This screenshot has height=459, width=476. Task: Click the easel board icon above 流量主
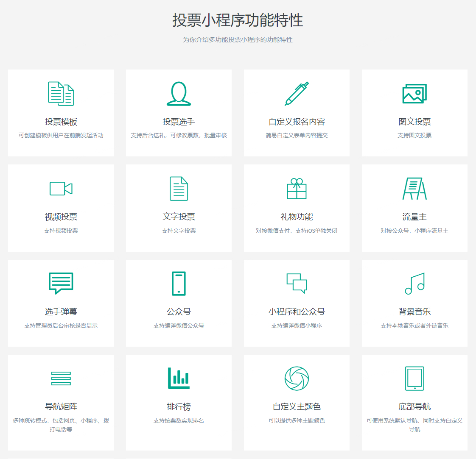414,189
